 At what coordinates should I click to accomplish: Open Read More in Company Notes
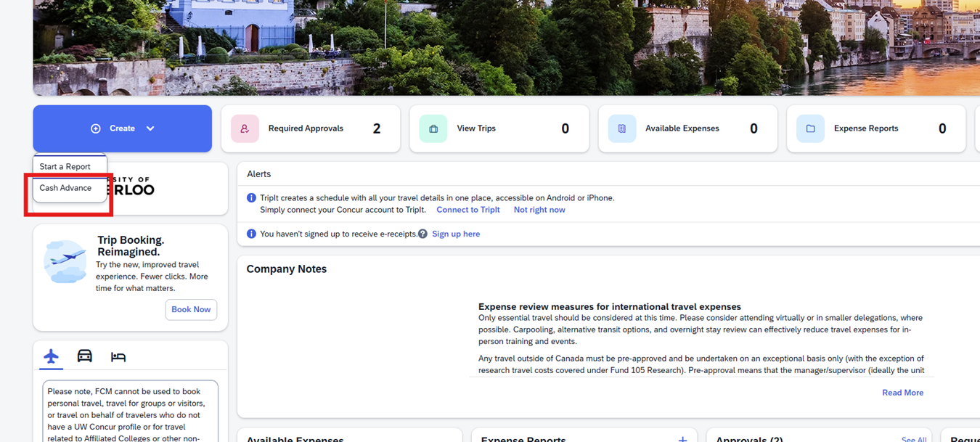click(902, 393)
